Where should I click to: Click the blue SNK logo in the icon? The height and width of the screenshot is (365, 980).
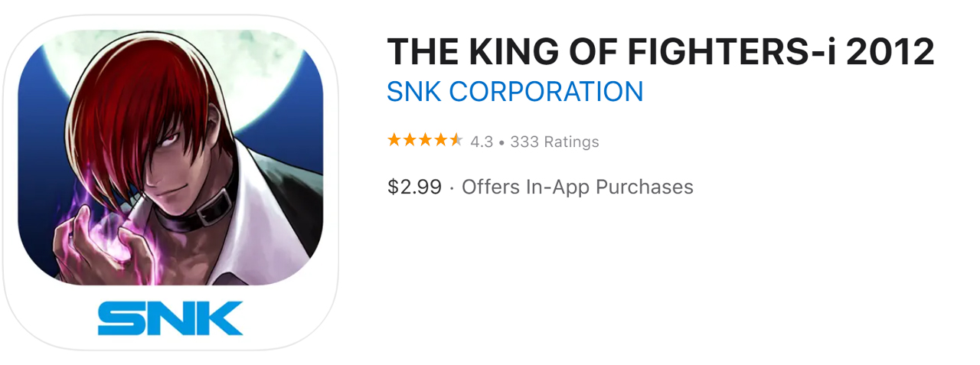pyautogui.click(x=170, y=318)
